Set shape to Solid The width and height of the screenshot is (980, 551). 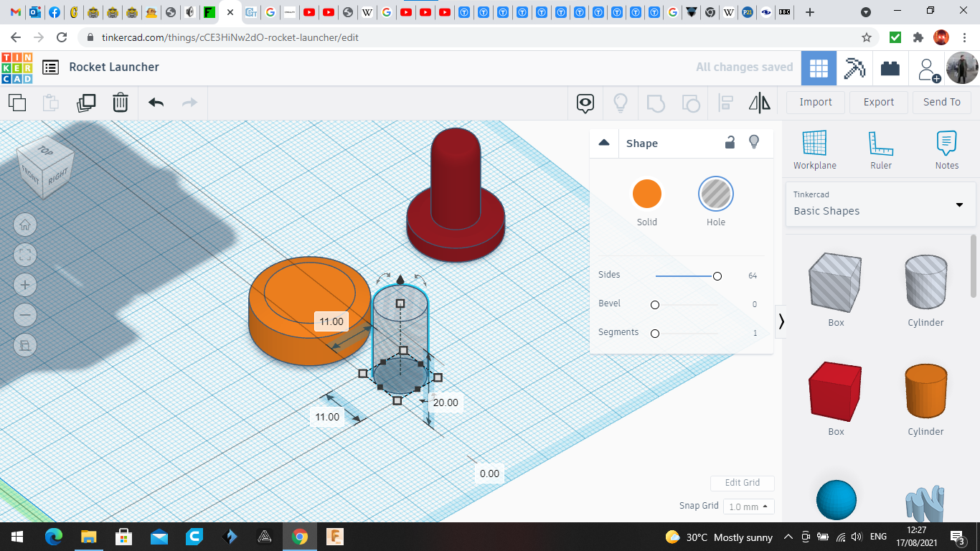(x=646, y=194)
